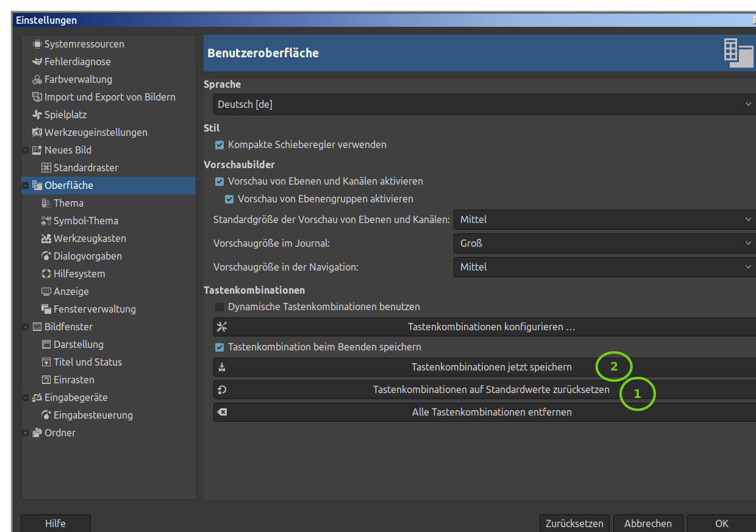The width and height of the screenshot is (756, 532).
Task: Open Standardgröße der Vorschau dropdown
Action: (x=605, y=219)
